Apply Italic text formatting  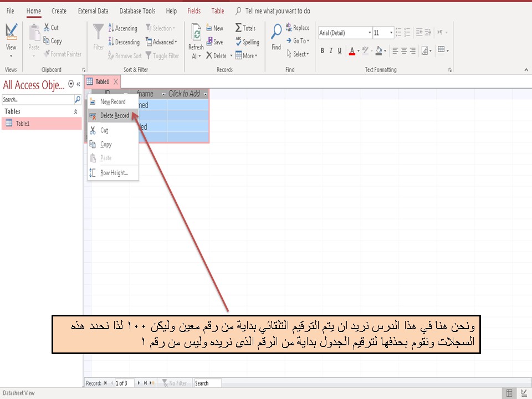tap(331, 51)
